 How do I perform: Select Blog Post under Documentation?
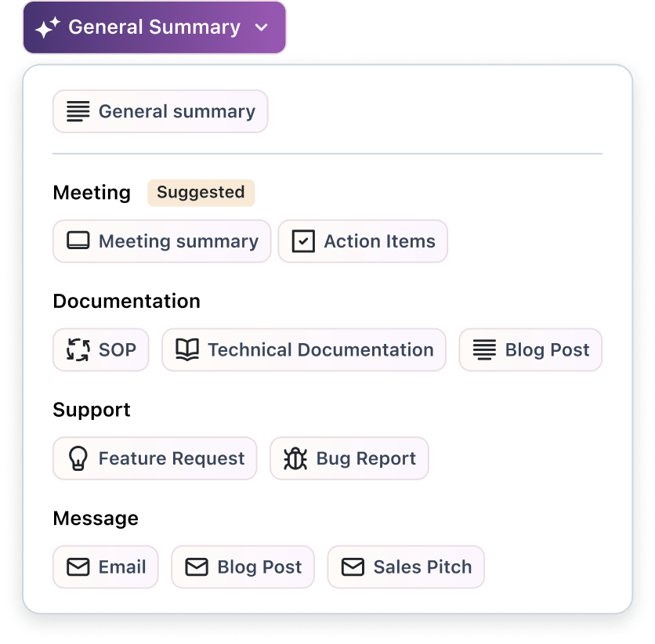point(530,350)
